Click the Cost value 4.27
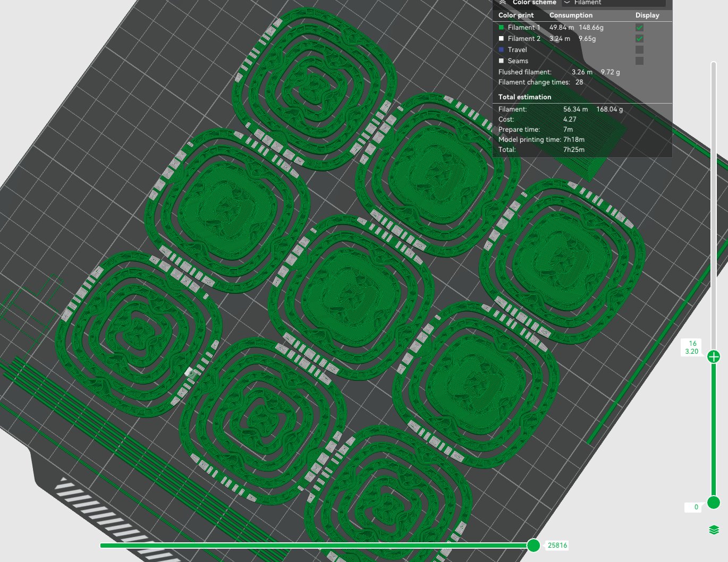Image resolution: width=728 pixels, height=562 pixels. [570, 119]
